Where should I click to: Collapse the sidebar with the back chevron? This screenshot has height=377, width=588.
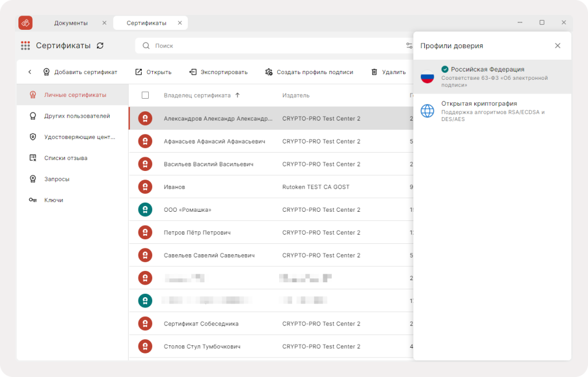pyautogui.click(x=30, y=72)
